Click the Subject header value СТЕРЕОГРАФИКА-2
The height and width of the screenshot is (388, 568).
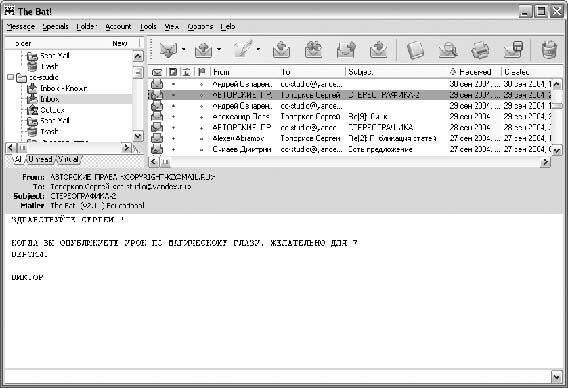point(83,196)
